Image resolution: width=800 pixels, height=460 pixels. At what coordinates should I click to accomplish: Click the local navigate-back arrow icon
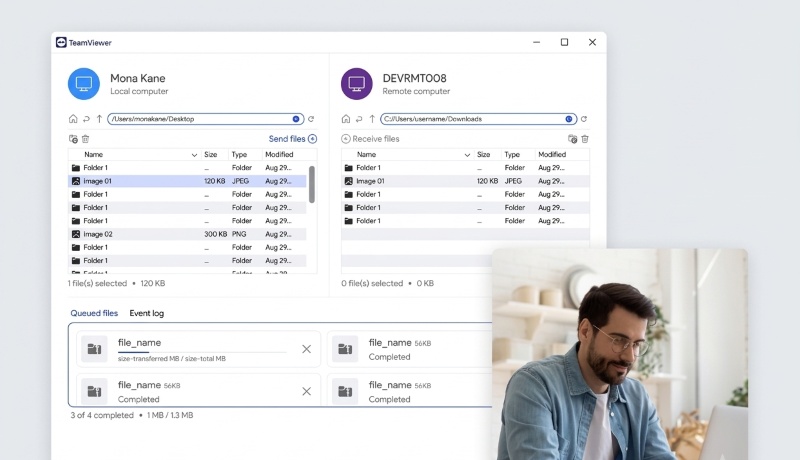(86, 119)
